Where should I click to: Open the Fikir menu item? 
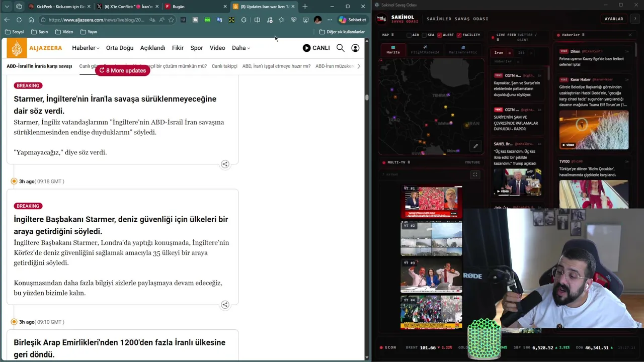pyautogui.click(x=178, y=48)
